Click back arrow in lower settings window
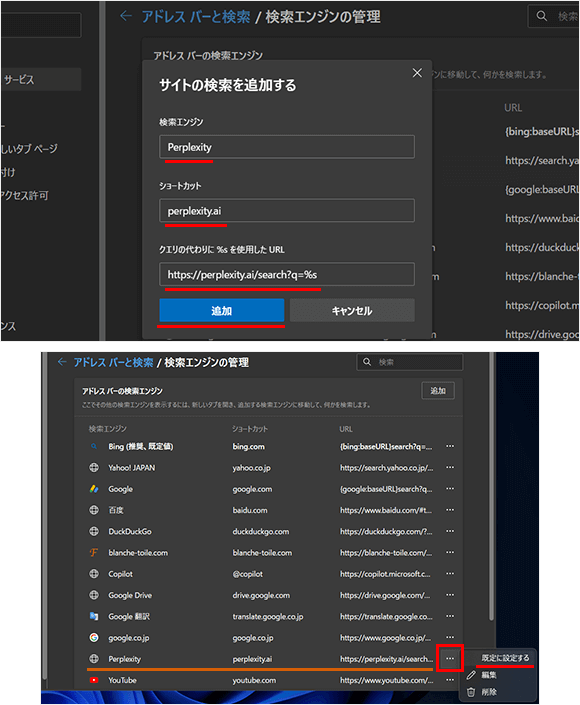This screenshot has height=705, width=580. [62, 362]
